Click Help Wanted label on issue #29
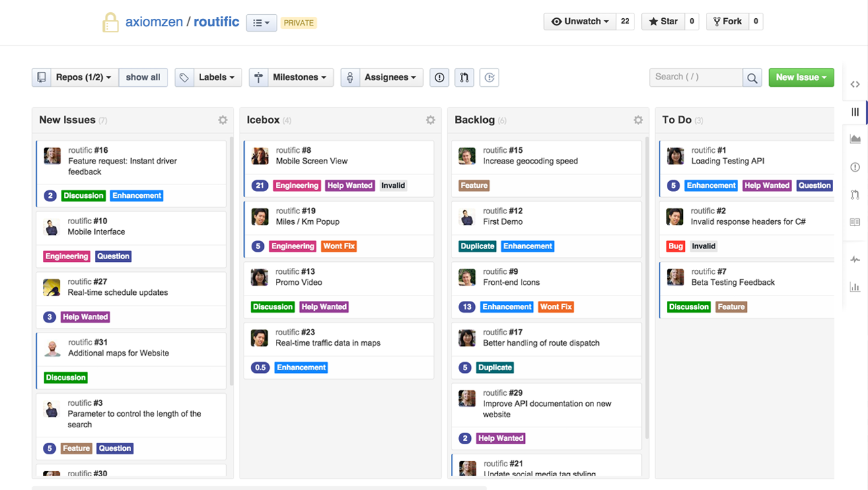Viewport: 868px width, 490px height. tap(501, 438)
